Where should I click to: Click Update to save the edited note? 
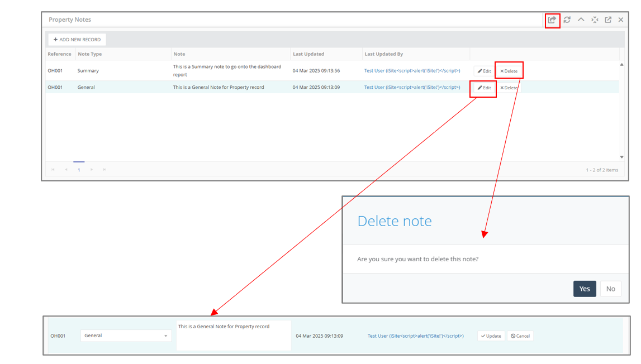click(x=491, y=336)
